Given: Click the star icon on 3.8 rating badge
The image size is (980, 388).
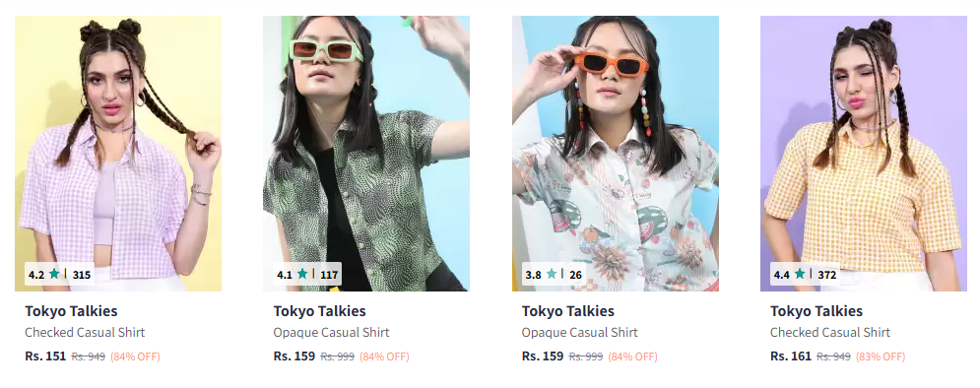Looking at the screenshot, I should tap(552, 274).
